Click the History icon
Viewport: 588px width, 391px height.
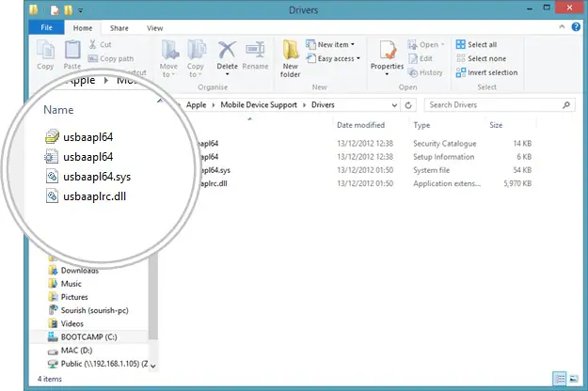tap(412, 72)
